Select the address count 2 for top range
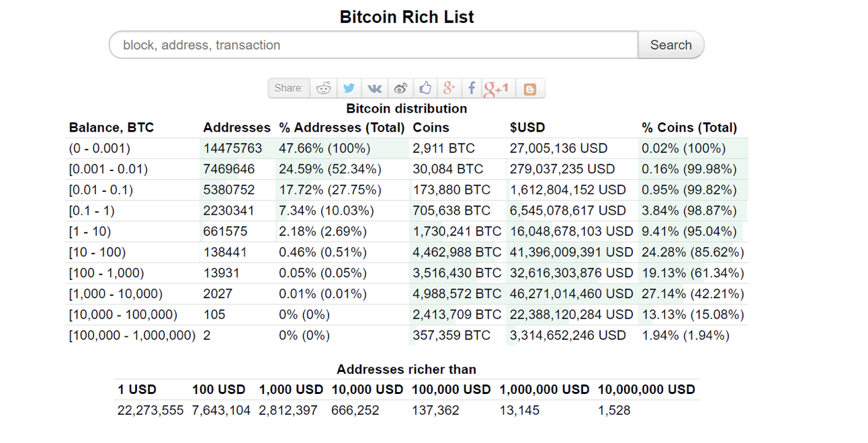Screen dimensions: 868x443 [206, 335]
